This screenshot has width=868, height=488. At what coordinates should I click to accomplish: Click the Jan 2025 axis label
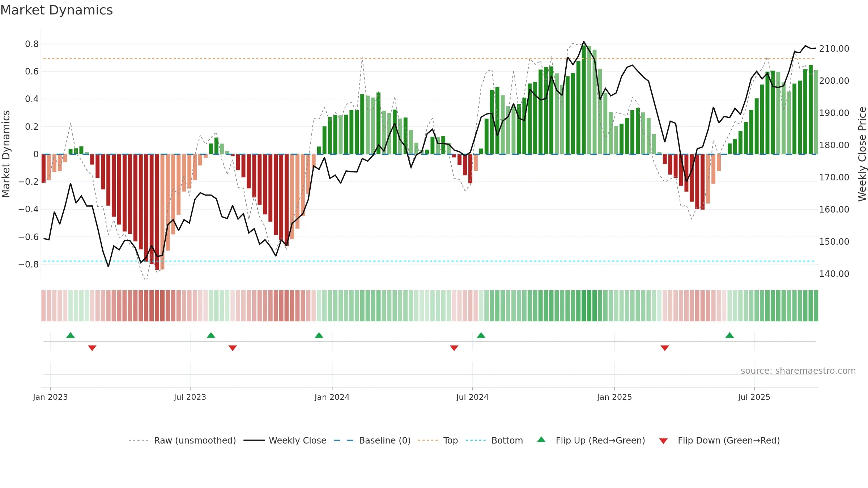pyautogui.click(x=614, y=397)
